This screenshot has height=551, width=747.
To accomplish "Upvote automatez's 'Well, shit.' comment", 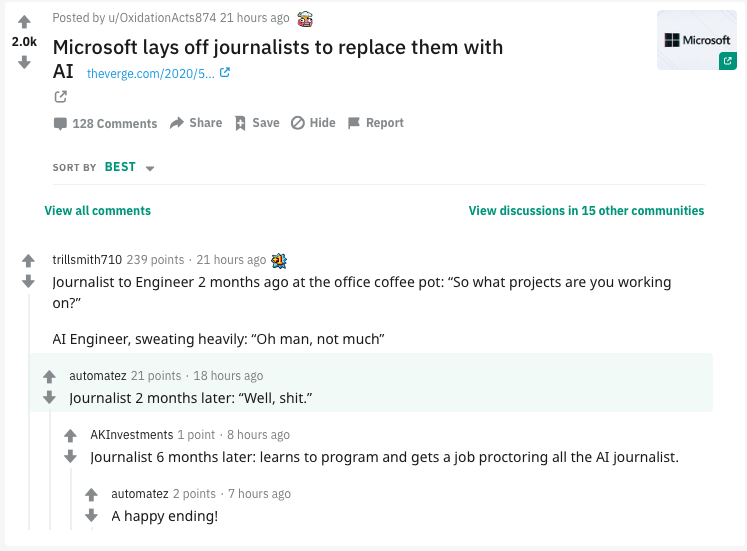I will click(x=49, y=377).
